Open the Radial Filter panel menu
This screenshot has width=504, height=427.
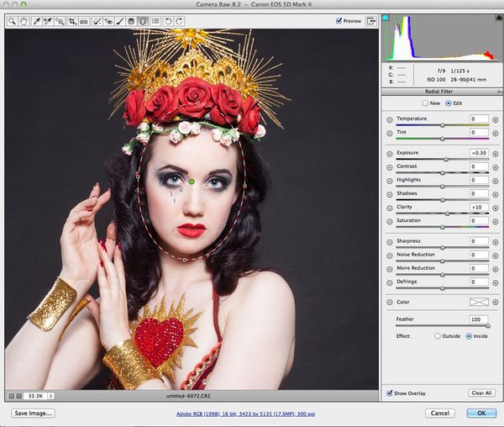pos(496,91)
